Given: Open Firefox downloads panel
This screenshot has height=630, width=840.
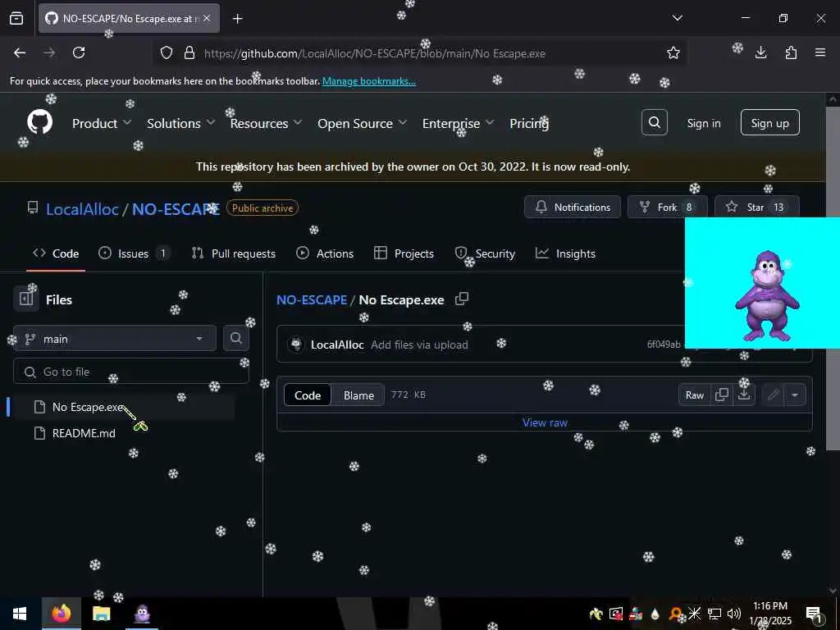Looking at the screenshot, I should click(x=760, y=52).
